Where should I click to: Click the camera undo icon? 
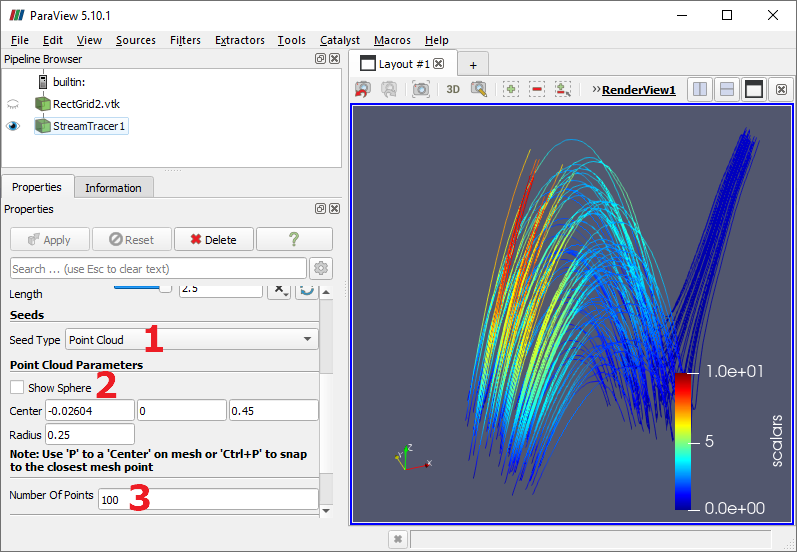[362, 89]
